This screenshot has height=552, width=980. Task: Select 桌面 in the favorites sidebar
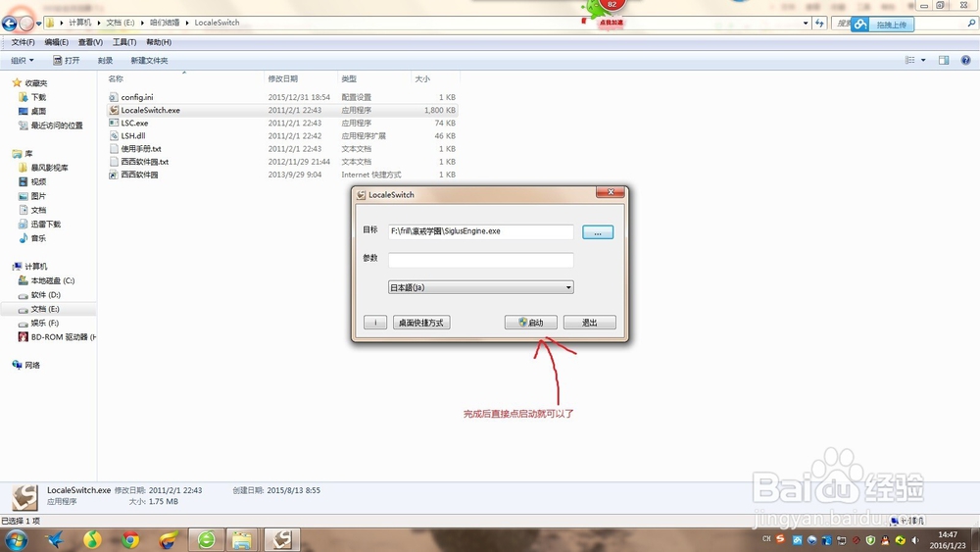[38, 111]
